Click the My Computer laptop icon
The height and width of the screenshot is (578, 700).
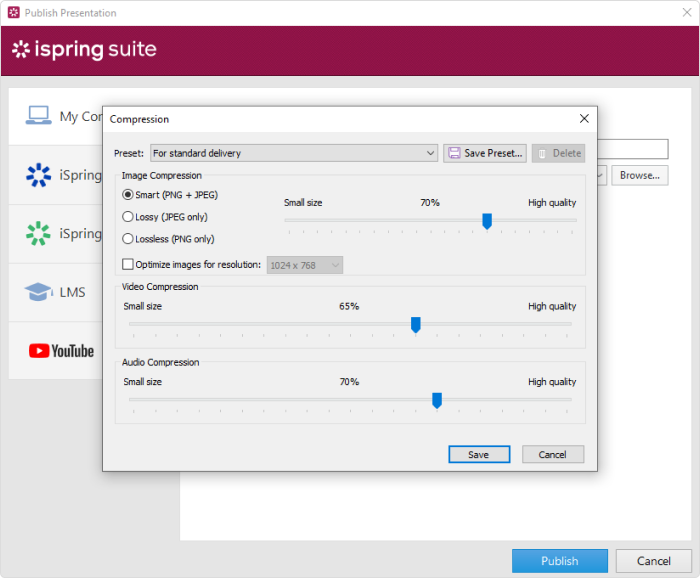pyautogui.click(x=38, y=116)
